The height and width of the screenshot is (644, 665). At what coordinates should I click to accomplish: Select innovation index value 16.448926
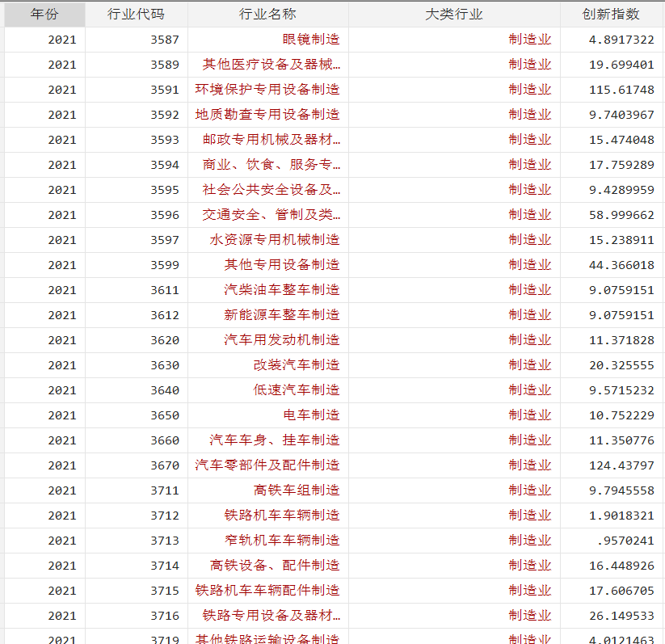point(611,566)
